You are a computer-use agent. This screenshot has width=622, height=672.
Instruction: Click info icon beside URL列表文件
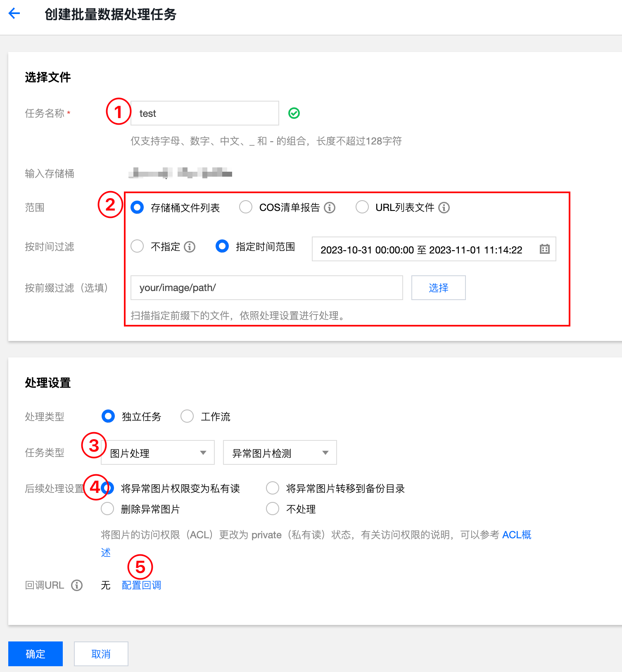pyautogui.click(x=444, y=208)
